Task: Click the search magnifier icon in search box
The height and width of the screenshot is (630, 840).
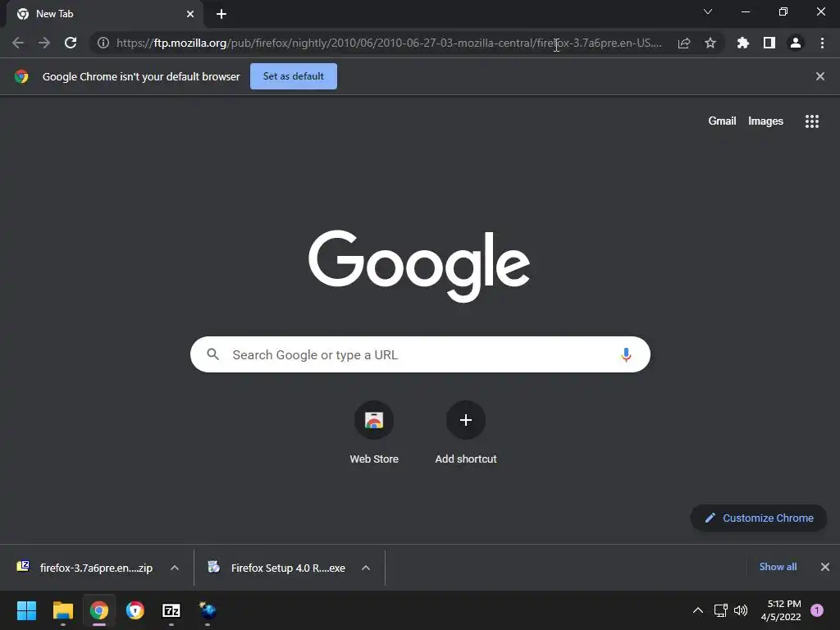Action: 212,354
